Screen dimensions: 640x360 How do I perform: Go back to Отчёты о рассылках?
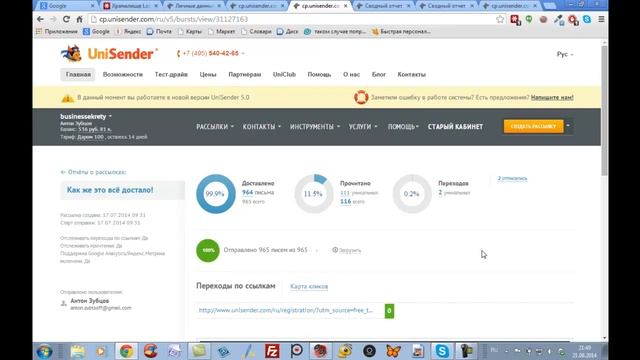tap(93, 172)
